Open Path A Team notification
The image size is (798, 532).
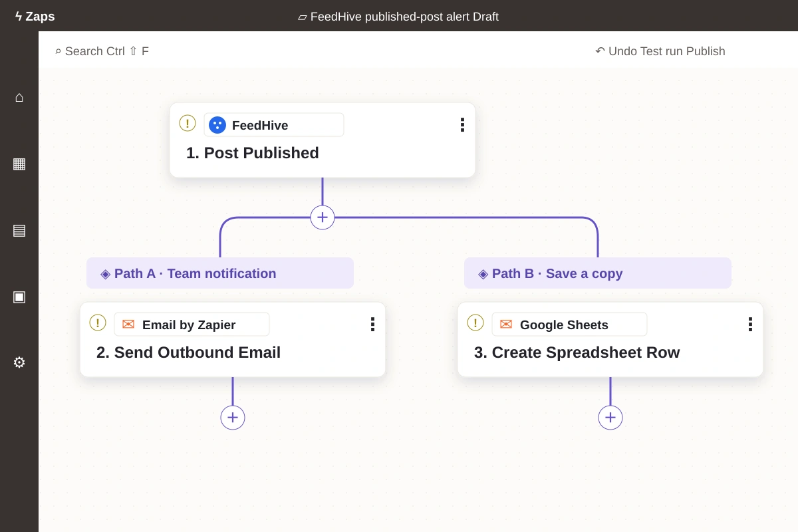click(x=220, y=273)
